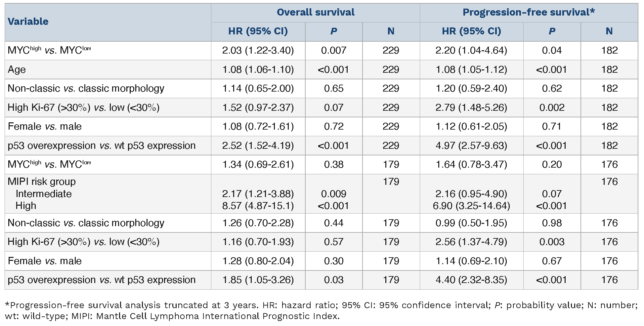The image size is (644, 326).
Task: Select the 0.44 P value cell
Action: coord(333,223)
